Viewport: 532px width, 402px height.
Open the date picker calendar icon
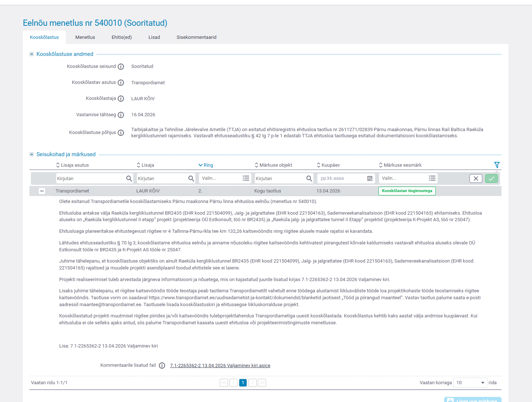point(370,178)
